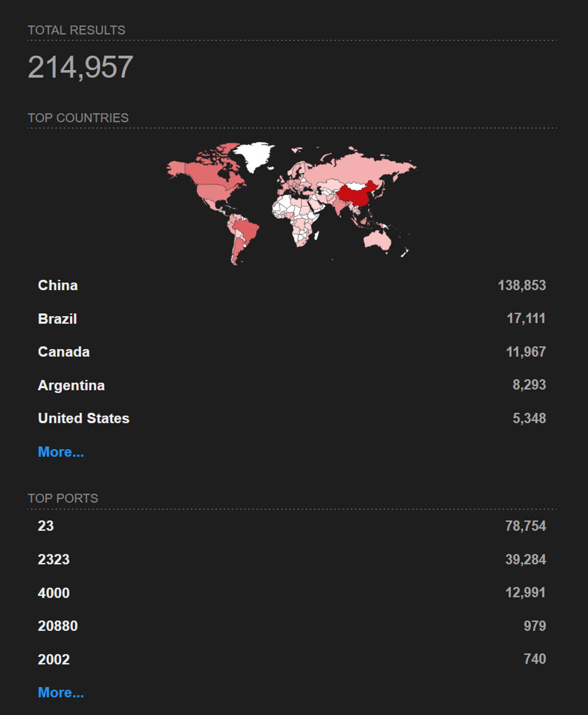Click port 4000 filter
The image size is (588, 715).
tap(54, 593)
